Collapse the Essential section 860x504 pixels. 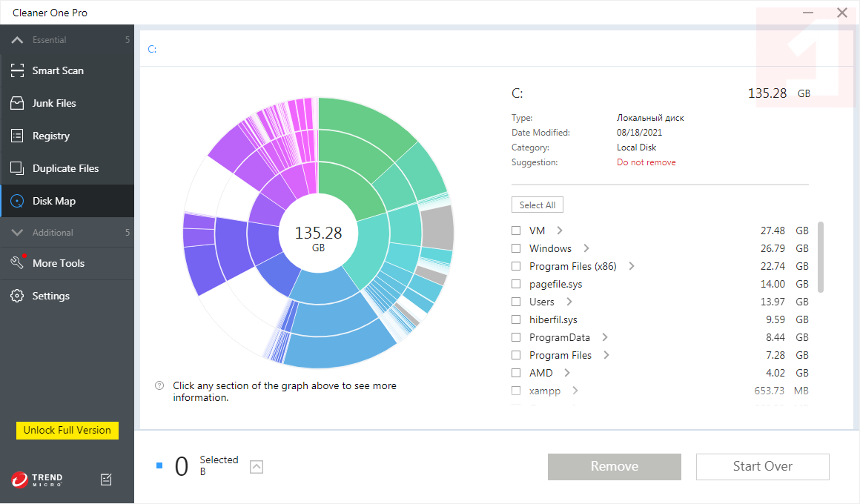tap(17, 39)
